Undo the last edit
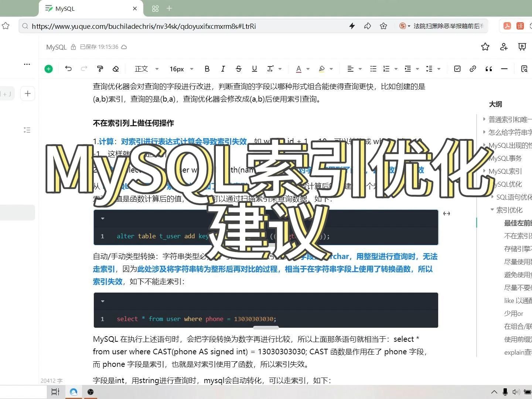 pyautogui.click(x=68, y=69)
